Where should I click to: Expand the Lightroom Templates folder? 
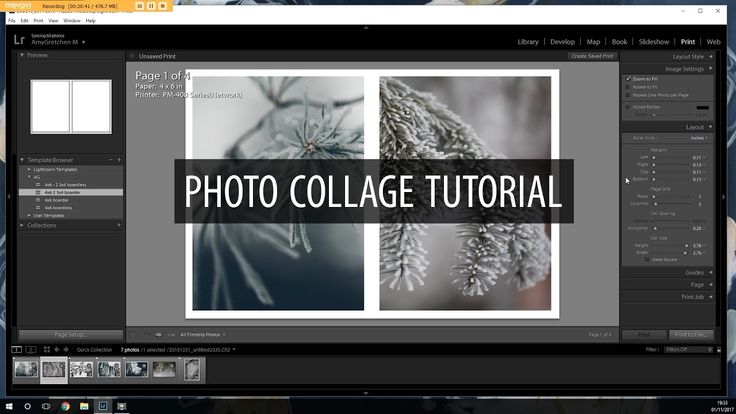click(29, 169)
